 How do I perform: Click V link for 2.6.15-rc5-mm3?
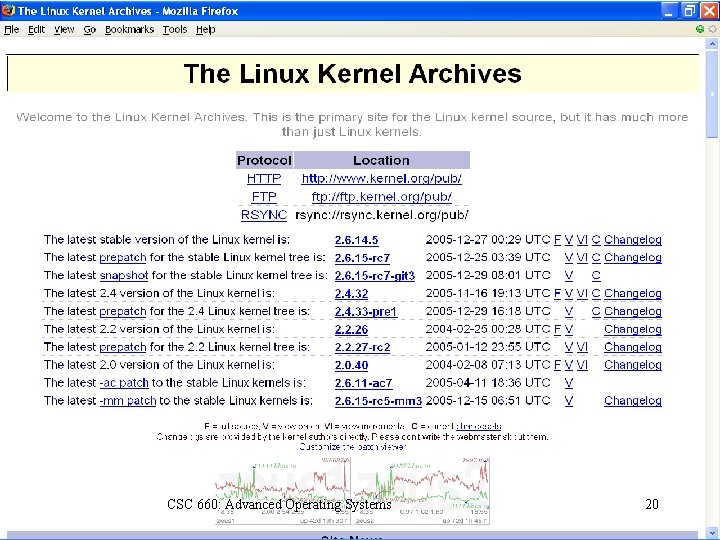coord(569,401)
